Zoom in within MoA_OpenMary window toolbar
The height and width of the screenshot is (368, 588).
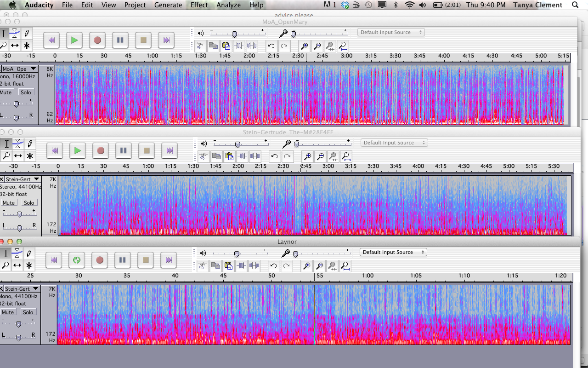pos(304,46)
